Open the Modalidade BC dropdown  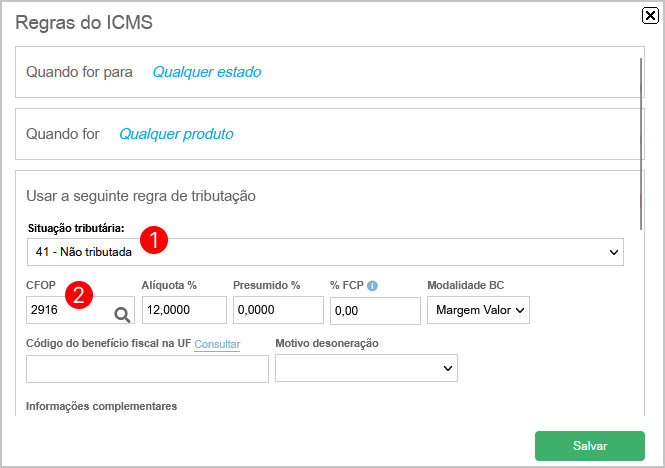[478, 310]
